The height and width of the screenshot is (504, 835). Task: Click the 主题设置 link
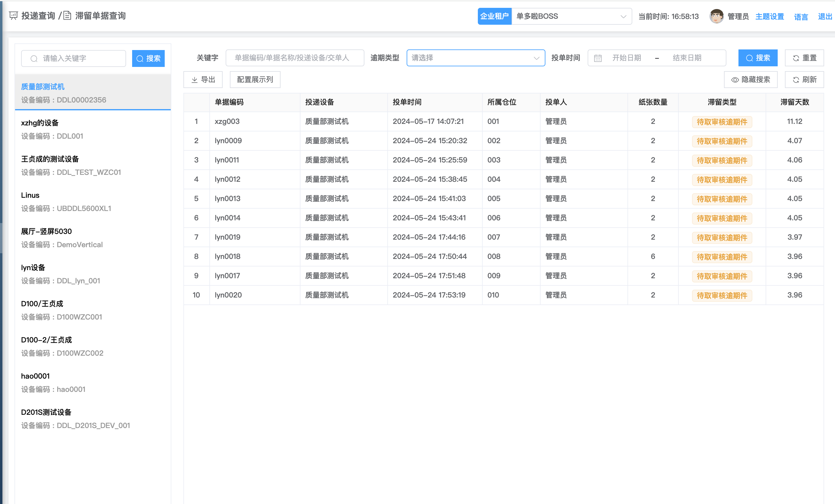[769, 17]
